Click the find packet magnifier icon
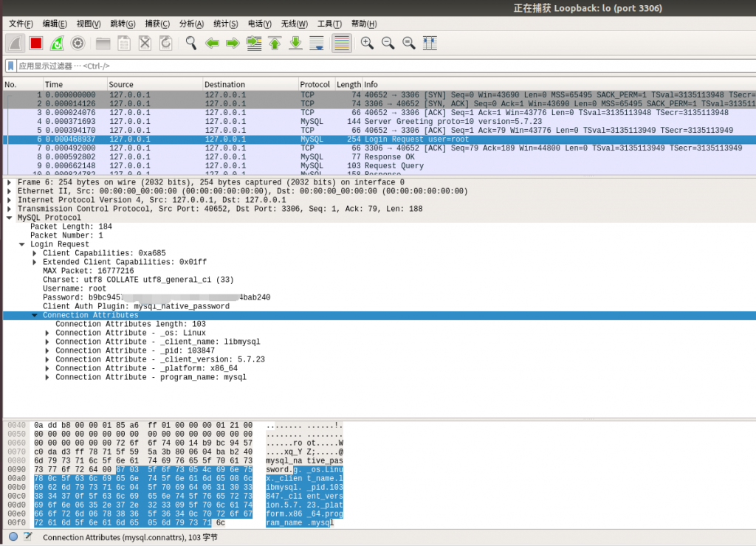 point(191,44)
